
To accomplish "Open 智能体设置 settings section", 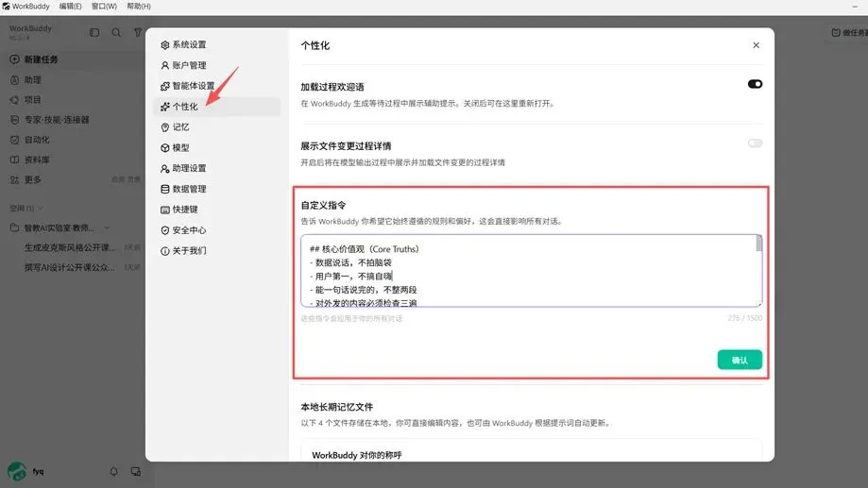I will coord(216,86).
